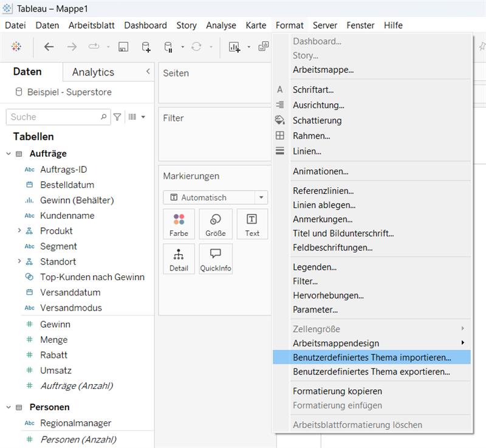The height and width of the screenshot is (448, 486).
Task: Click the view as list columns icon
Action: [132, 117]
